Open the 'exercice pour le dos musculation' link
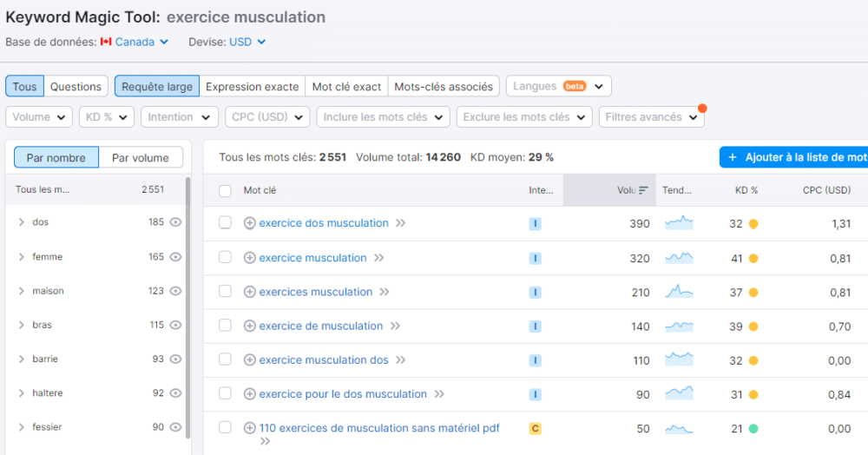This screenshot has width=868, height=455. [x=343, y=394]
